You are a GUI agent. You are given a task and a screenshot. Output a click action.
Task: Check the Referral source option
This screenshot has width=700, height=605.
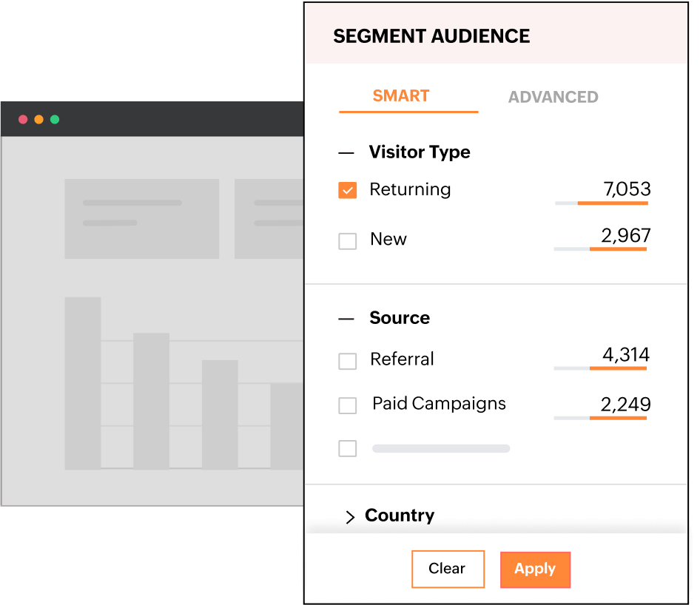point(348,361)
